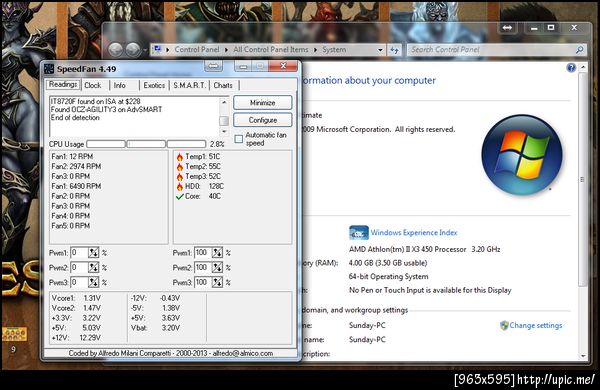This screenshot has width=600, height=390.
Task: Click the Windows Experience Index rating icon
Action: (359, 233)
